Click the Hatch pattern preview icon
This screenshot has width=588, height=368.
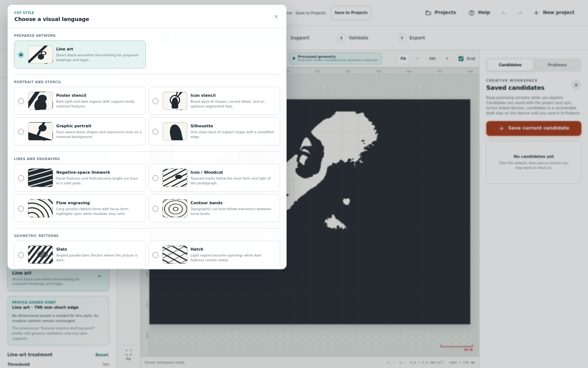(x=175, y=255)
